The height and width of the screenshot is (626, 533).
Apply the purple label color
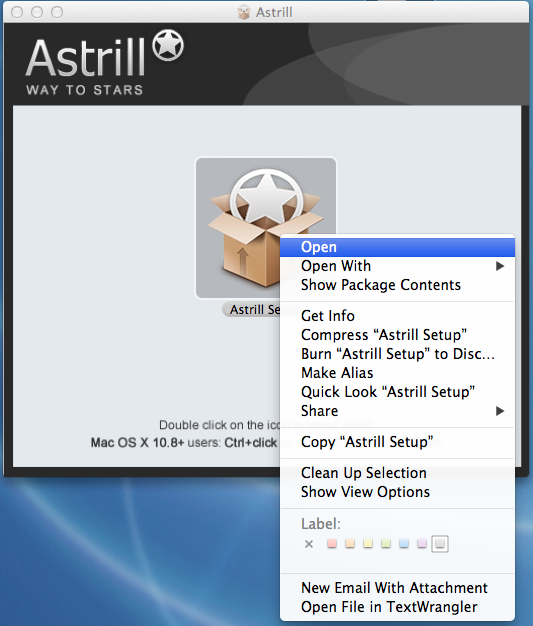pos(422,544)
